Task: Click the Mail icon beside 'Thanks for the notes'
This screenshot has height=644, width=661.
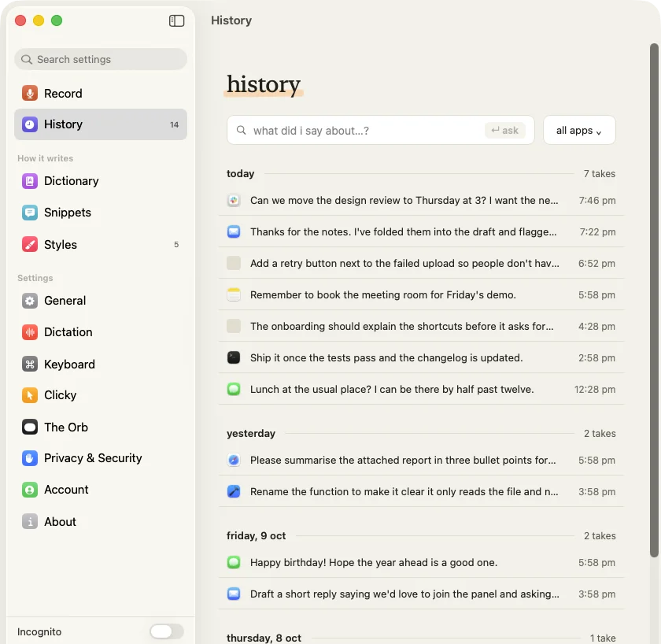Action: click(234, 232)
